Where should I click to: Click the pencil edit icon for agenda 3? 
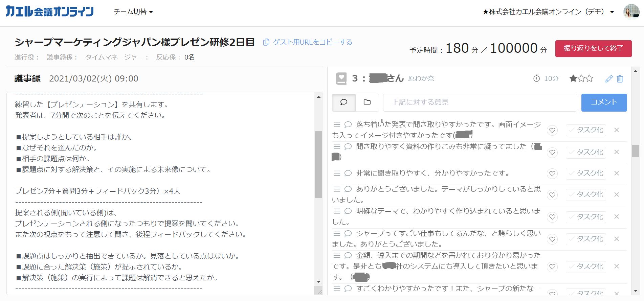coord(609,79)
